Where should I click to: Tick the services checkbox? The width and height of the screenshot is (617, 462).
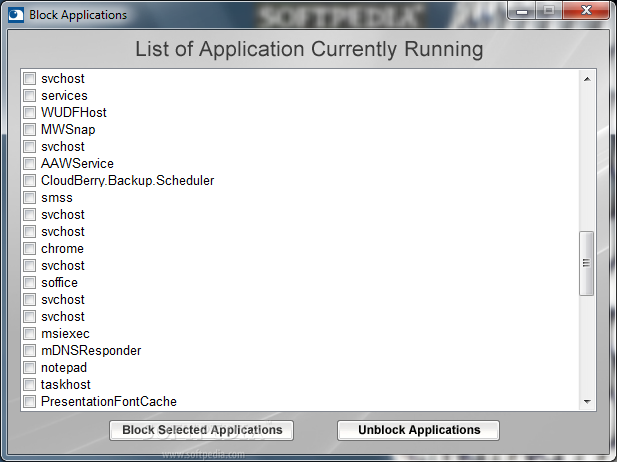click(x=29, y=96)
